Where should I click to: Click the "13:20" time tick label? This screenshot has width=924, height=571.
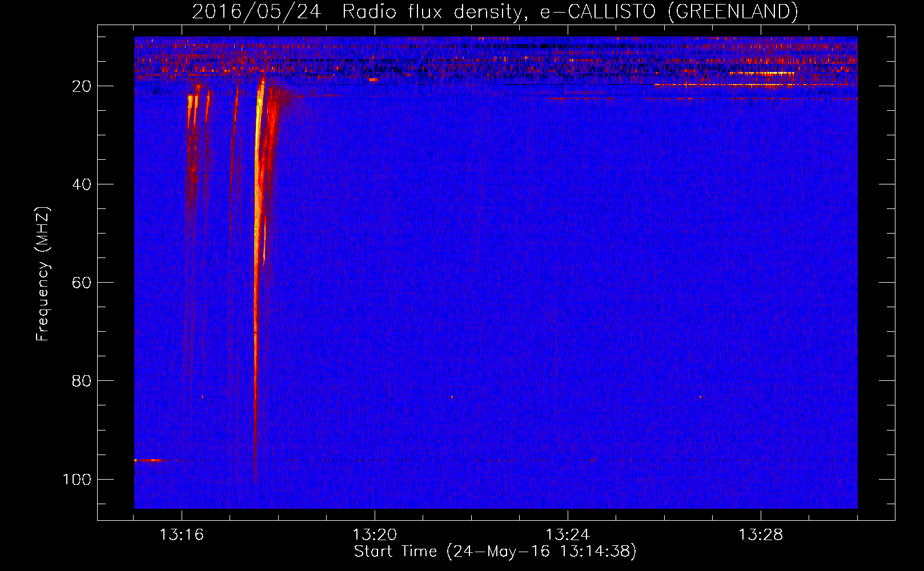click(375, 535)
